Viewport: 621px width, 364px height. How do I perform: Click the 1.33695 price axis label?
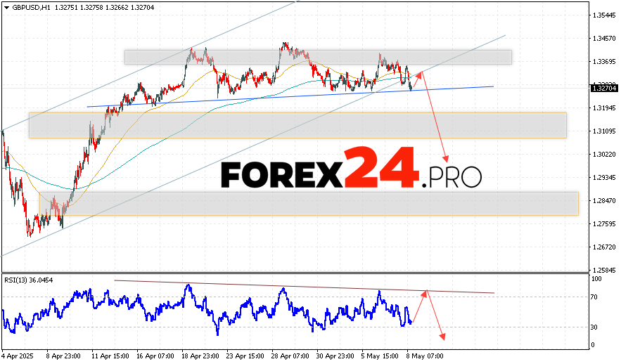click(x=604, y=62)
